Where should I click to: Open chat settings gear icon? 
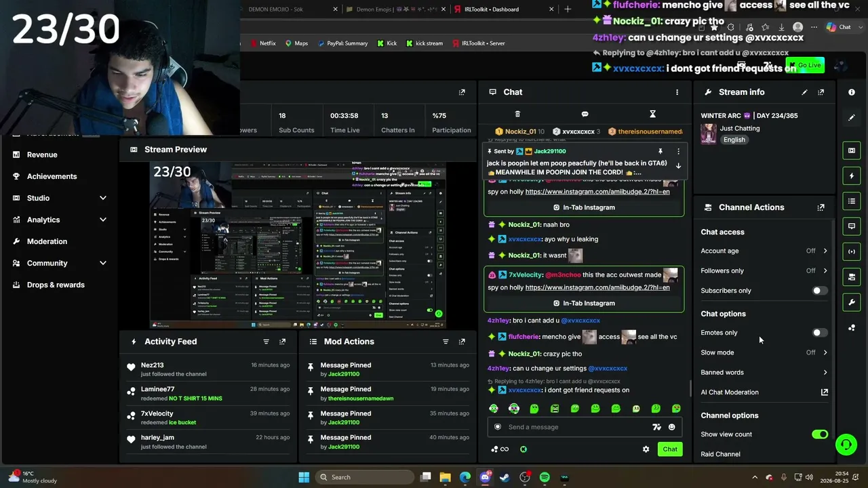tap(646, 449)
